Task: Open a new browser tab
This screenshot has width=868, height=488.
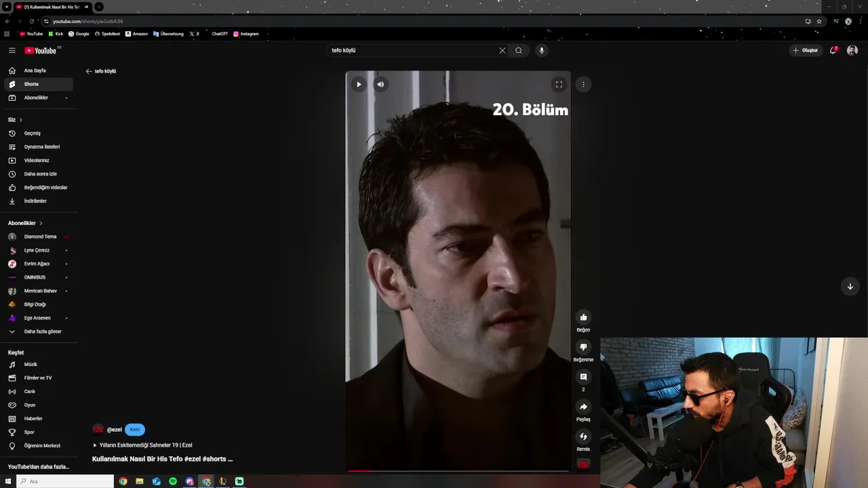Action: [x=98, y=7]
